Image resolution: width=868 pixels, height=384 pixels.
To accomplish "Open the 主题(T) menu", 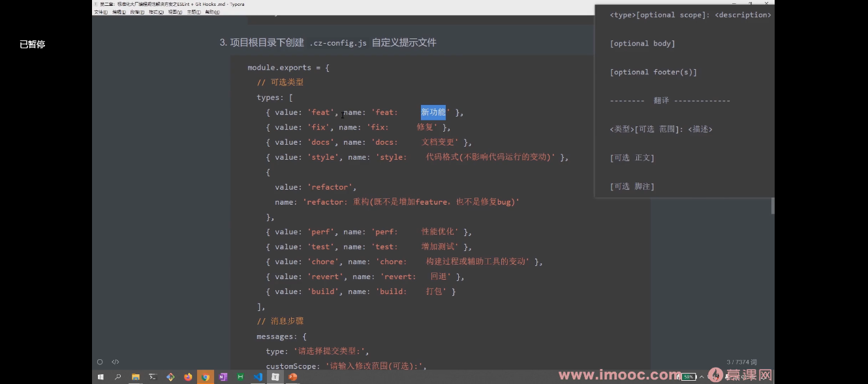I will pos(194,12).
